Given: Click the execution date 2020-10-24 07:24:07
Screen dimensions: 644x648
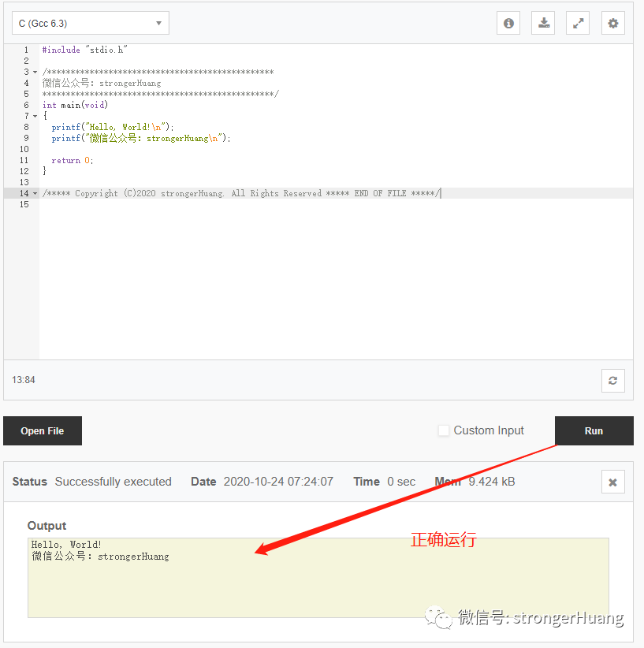Looking at the screenshot, I should pos(278,482).
